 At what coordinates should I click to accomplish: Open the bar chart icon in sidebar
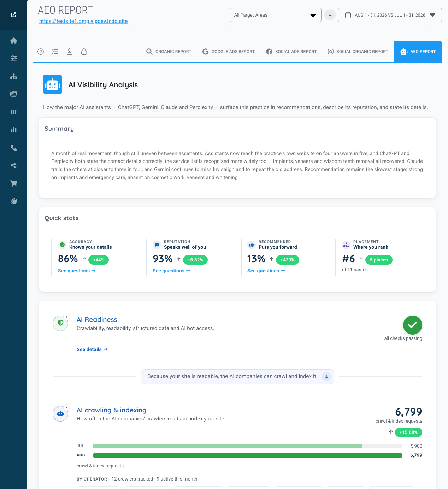(14, 130)
